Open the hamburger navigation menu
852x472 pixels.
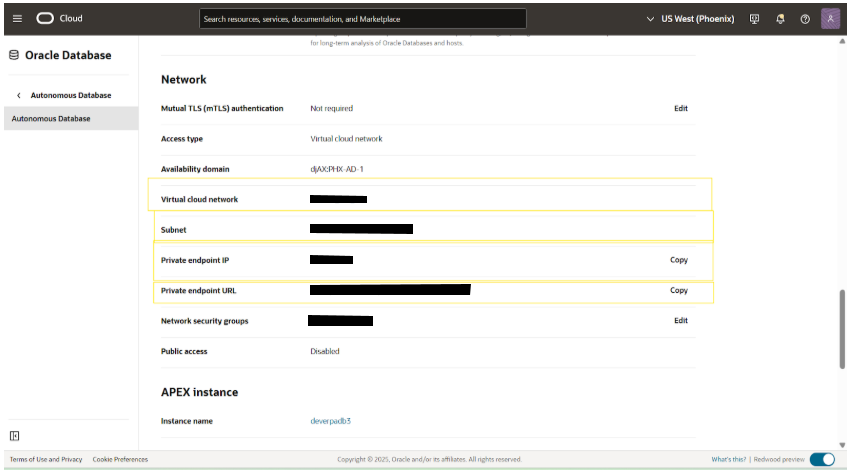17,18
